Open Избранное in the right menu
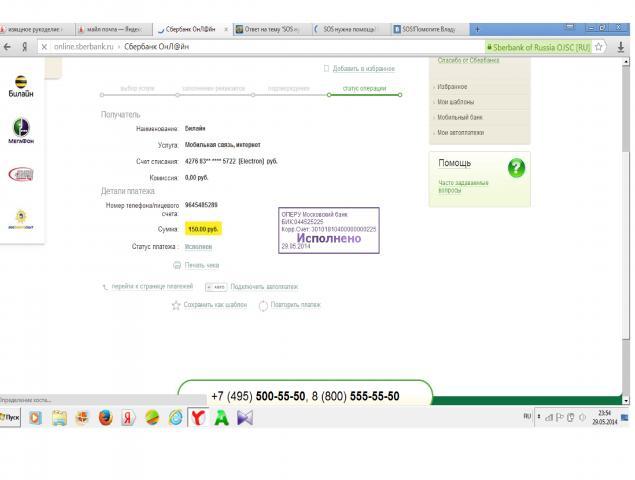The image size is (635, 480). (x=452, y=87)
